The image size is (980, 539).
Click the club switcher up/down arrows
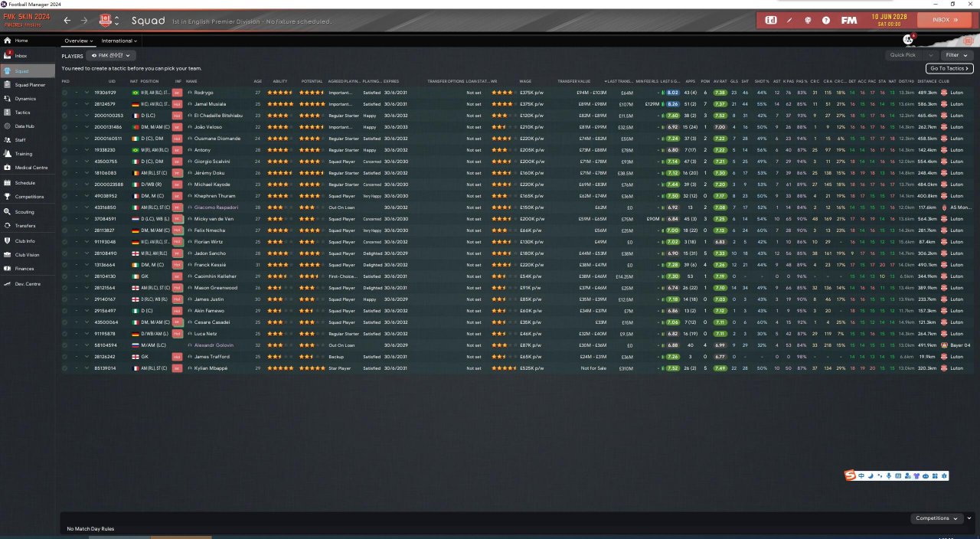pos(116,21)
